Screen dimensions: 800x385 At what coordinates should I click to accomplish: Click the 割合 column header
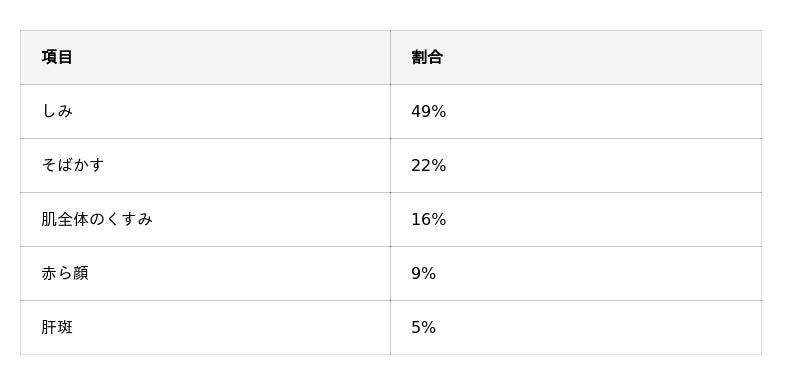coord(576,57)
